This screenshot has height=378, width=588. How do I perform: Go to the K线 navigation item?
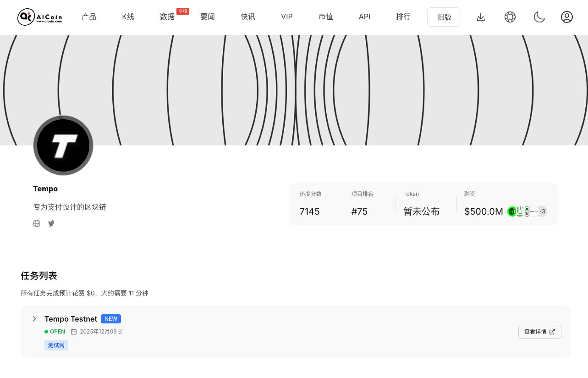pyautogui.click(x=128, y=17)
